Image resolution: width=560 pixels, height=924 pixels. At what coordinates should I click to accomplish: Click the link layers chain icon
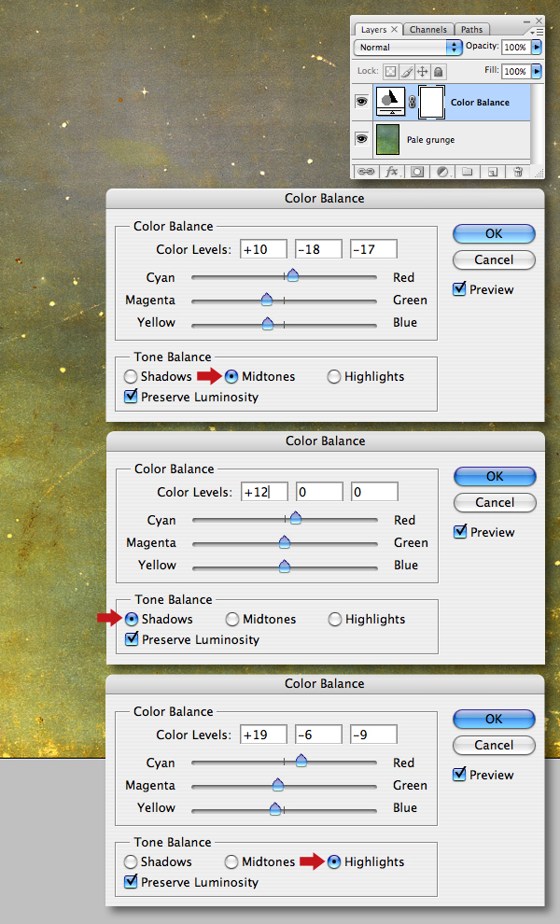(366, 172)
